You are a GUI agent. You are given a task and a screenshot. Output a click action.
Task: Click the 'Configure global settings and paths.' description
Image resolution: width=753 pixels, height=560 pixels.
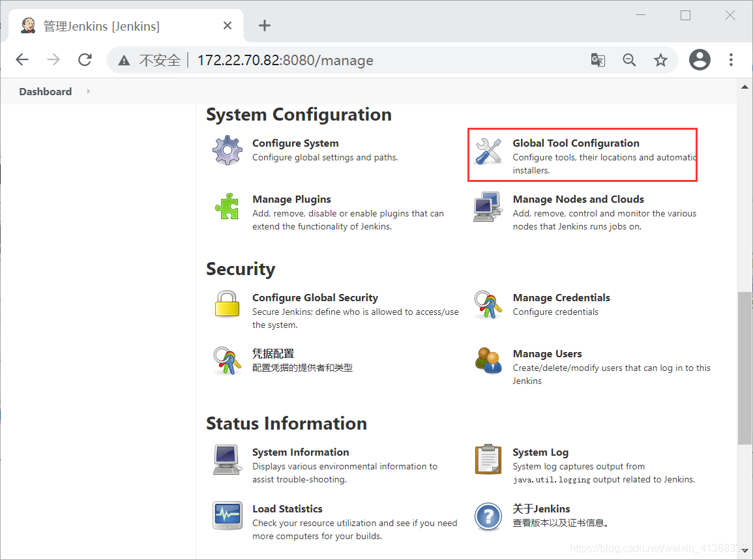(325, 158)
